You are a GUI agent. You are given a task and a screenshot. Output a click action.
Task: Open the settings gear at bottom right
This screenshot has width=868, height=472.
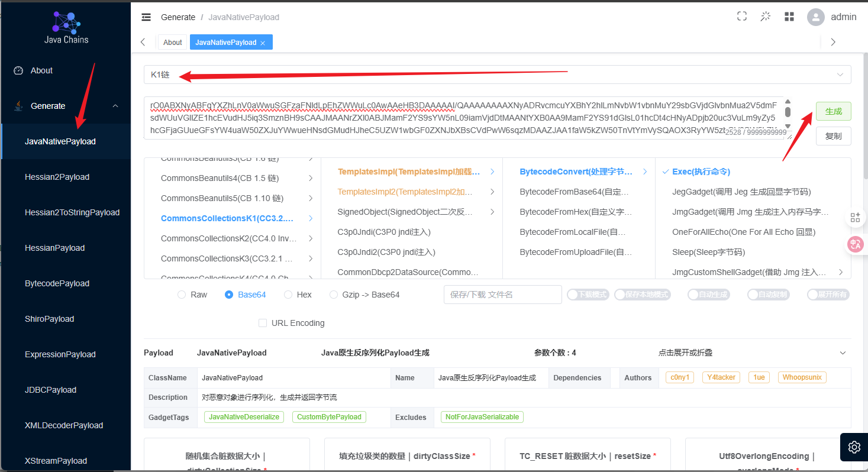point(854,447)
